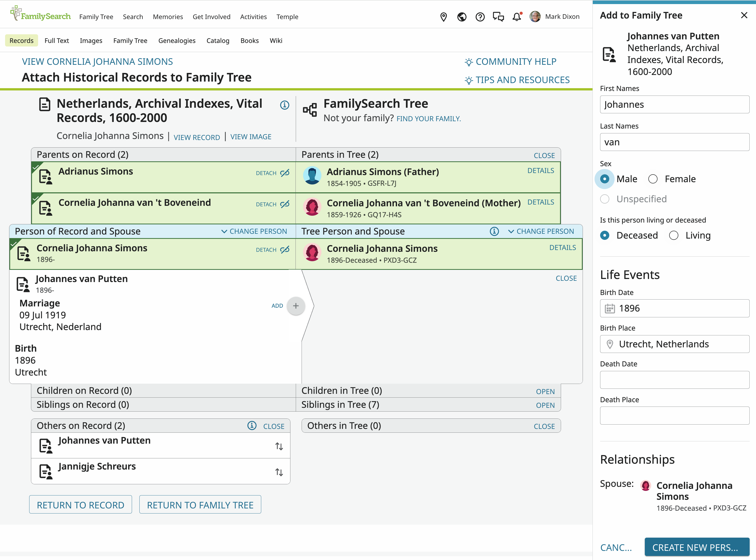Click Return to Family Tree button

(200, 505)
